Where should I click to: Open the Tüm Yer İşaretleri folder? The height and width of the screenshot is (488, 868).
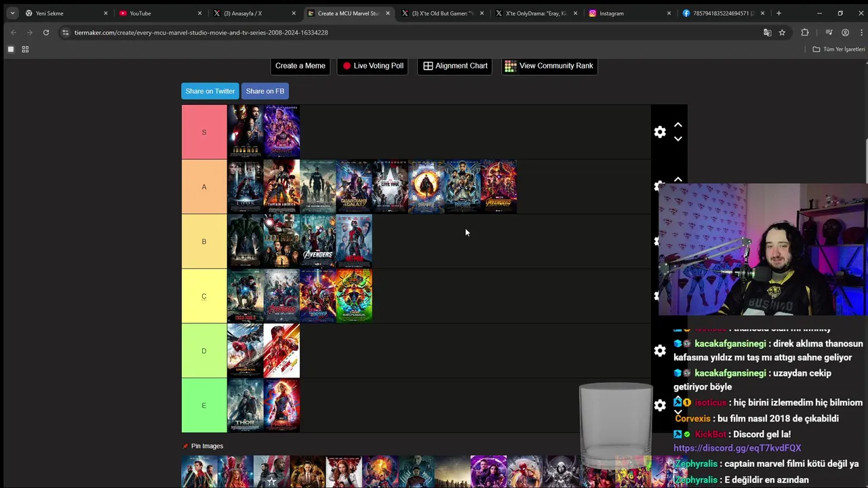pyautogui.click(x=839, y=49)
